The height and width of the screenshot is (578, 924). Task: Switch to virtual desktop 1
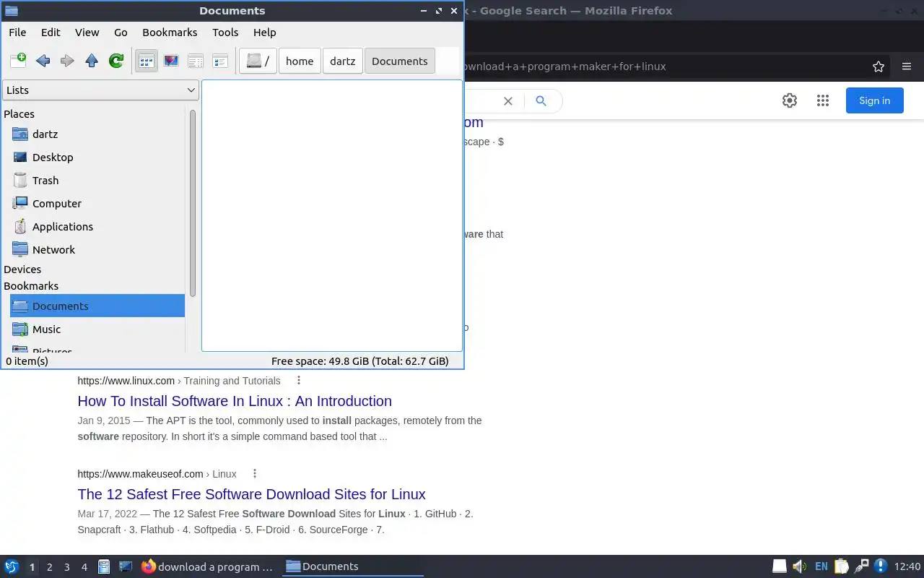coord(32,567)
